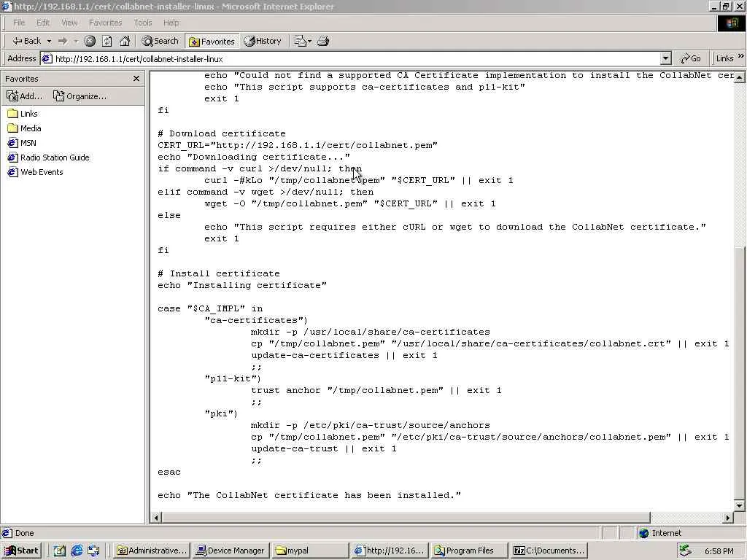Click Add... in the Favorites panel
Viewport: 747px width, 560px height.
point(24,96)
